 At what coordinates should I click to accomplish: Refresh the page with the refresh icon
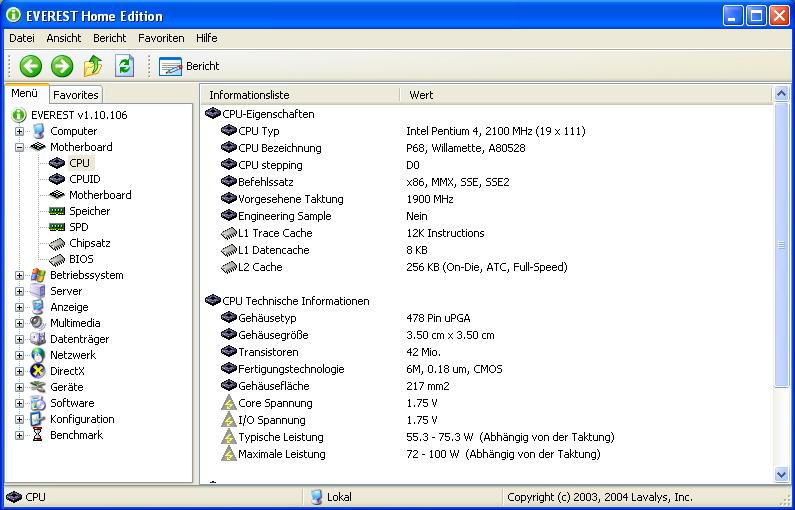[124, 66]
